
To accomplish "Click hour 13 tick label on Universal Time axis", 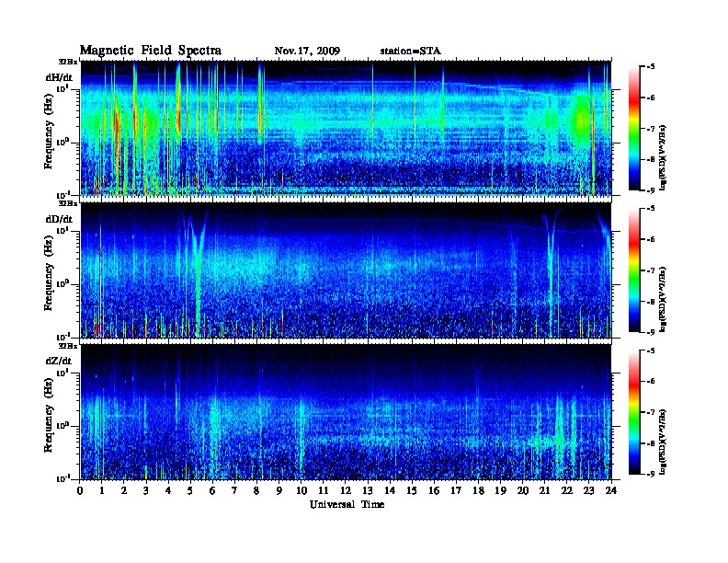I will click(368, 491).
